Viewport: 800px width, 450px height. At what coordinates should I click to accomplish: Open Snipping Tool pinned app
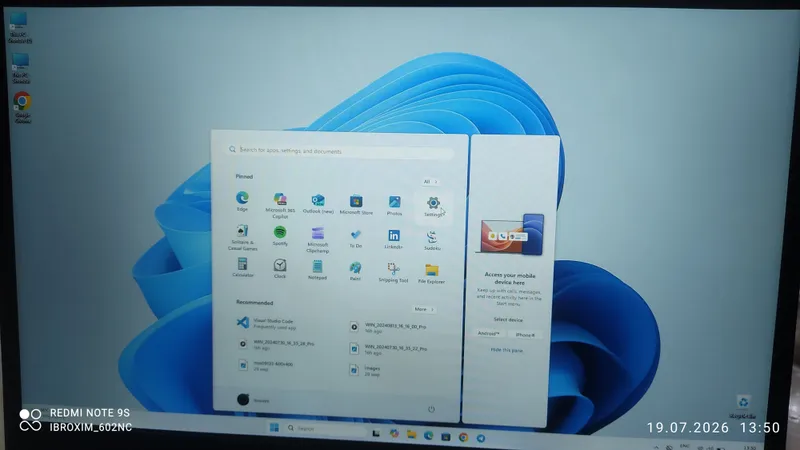pos(393,272)
